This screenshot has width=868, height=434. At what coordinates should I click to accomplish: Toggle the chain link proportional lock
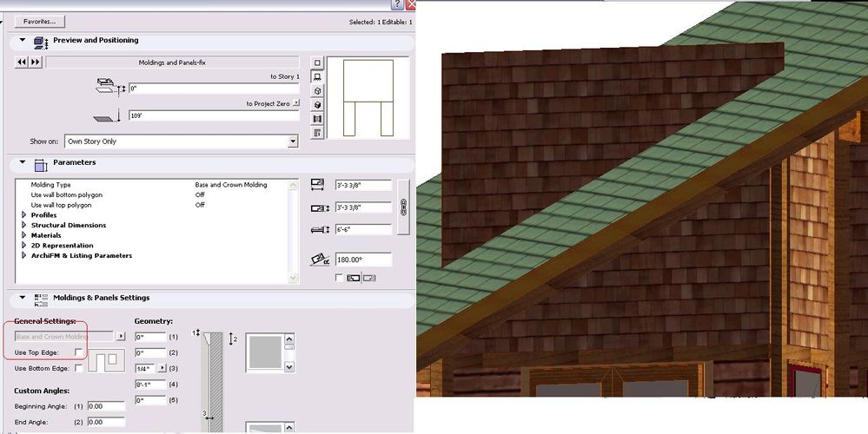click(x=403, y=207)
